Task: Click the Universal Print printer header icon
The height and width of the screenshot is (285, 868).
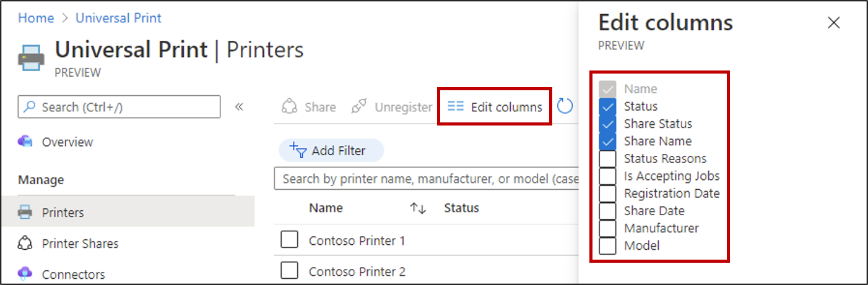Action: pyautogui.click(x=31, y=57)
